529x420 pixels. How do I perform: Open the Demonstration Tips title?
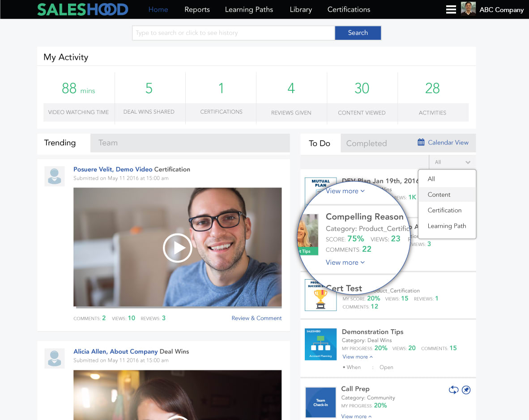pos(372,332)
